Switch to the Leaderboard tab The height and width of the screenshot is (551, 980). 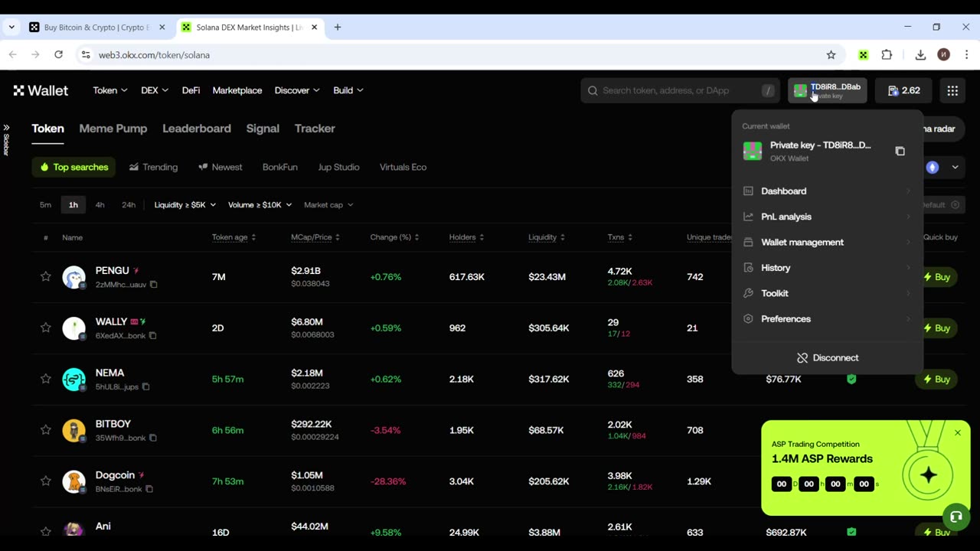point(197,129)
